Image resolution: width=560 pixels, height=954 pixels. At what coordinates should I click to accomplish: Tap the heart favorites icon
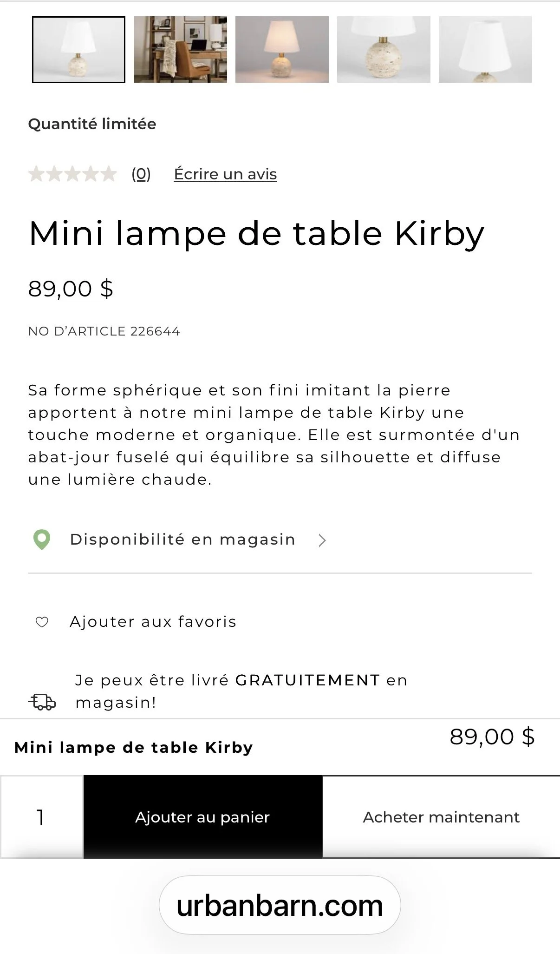coord(42,622)
